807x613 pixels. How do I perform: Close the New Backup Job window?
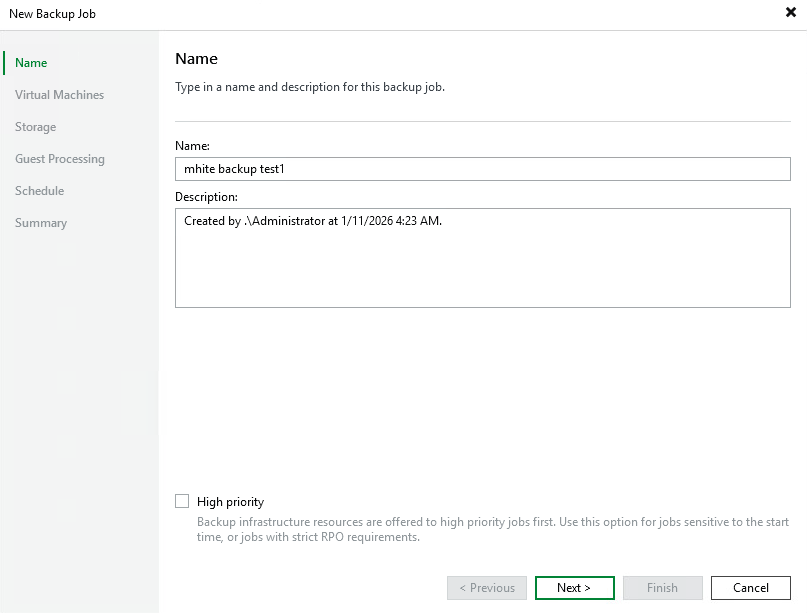(789, 12)
